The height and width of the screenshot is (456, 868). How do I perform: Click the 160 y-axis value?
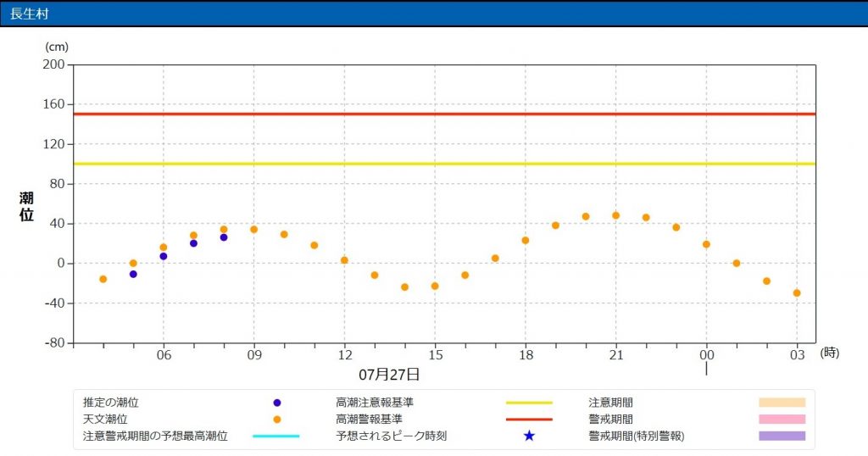[53, 104]
